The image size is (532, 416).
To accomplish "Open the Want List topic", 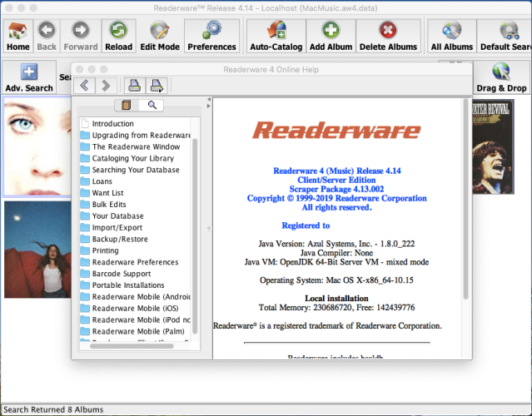I will coord(108,193).
